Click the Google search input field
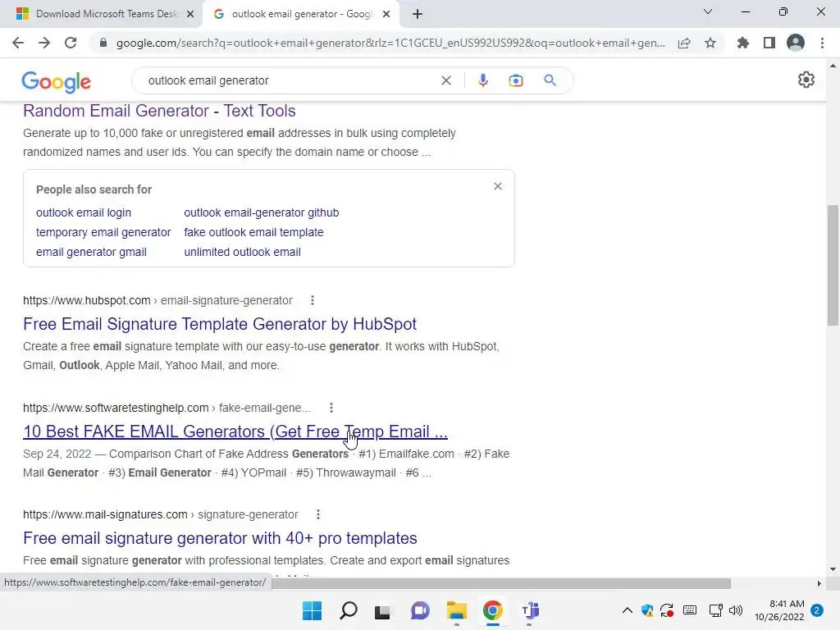The image size is (840, 630). pos(290,80)
